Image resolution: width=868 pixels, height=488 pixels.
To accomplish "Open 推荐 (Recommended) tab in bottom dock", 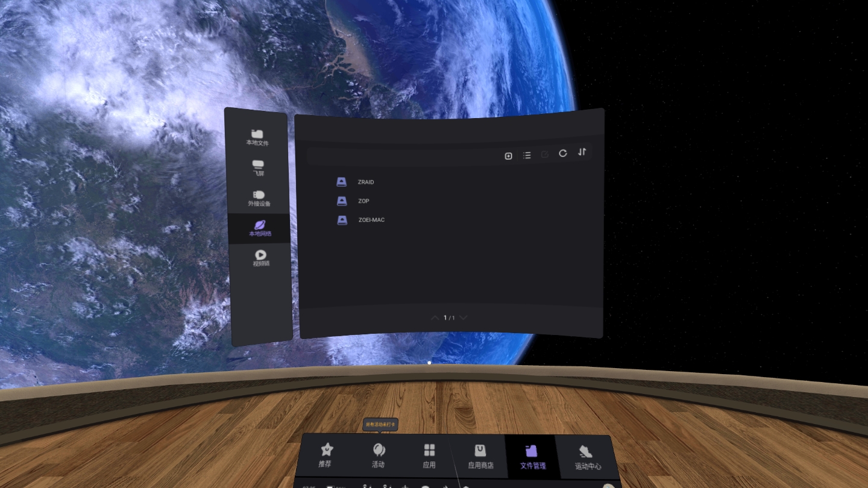I will point(325,455).
